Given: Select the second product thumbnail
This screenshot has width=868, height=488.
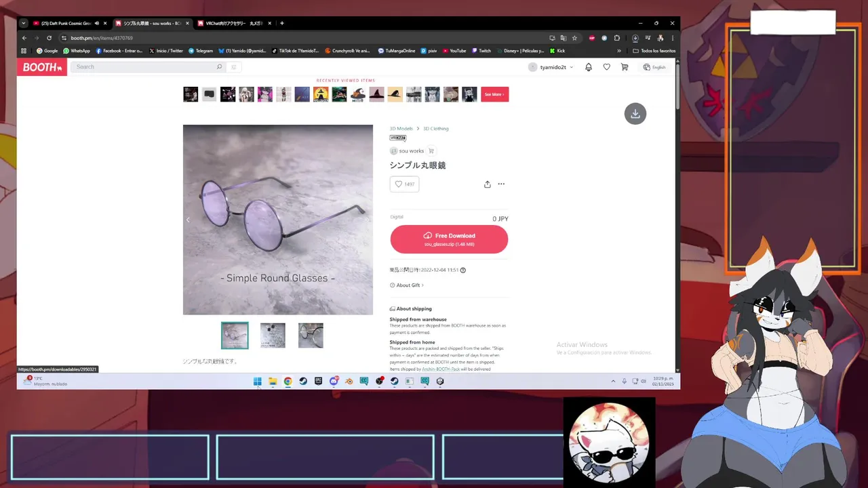Looking at the screenshot, I should click(x=273, y=335).
